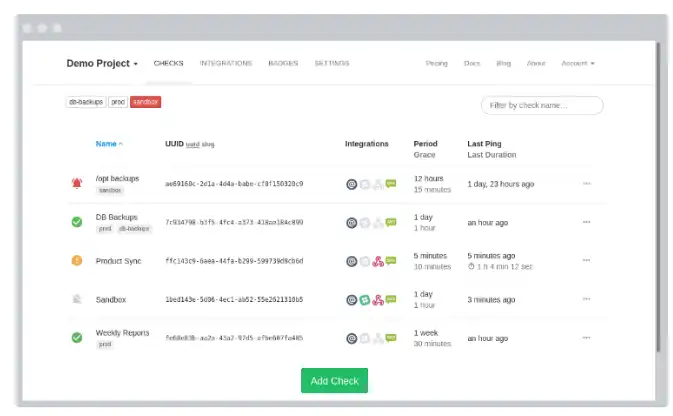Expand the Account dropdown menu
Viewport: 673px width, 416px height.
[x=578, y=64]
